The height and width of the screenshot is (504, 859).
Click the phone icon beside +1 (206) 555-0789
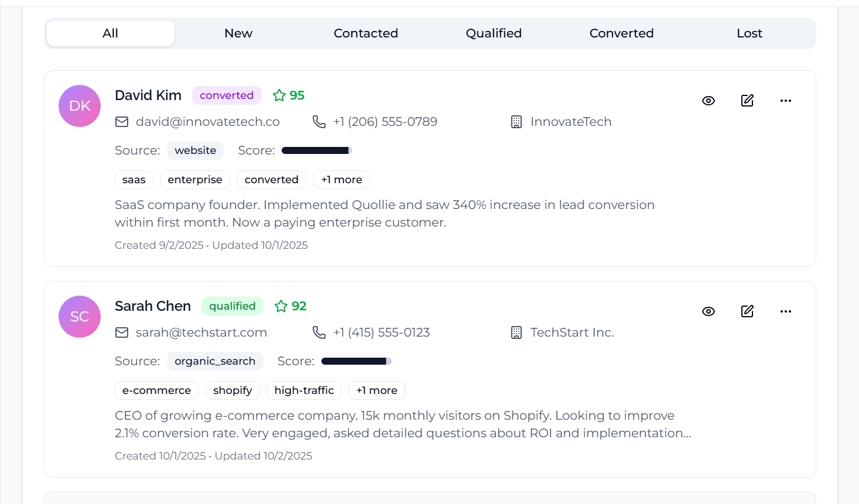319,122
